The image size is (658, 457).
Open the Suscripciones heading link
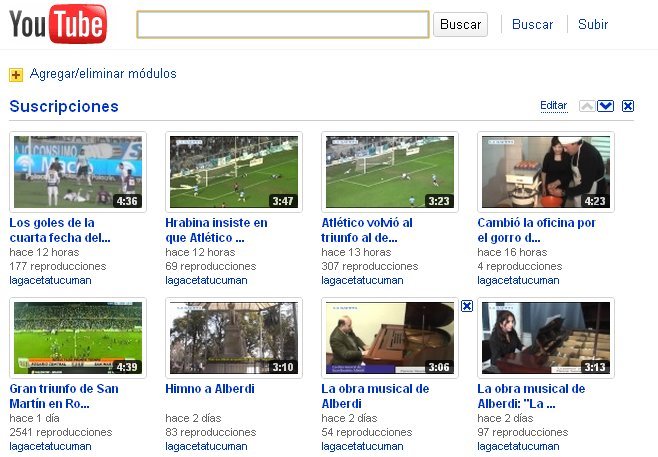click(64, 106)
